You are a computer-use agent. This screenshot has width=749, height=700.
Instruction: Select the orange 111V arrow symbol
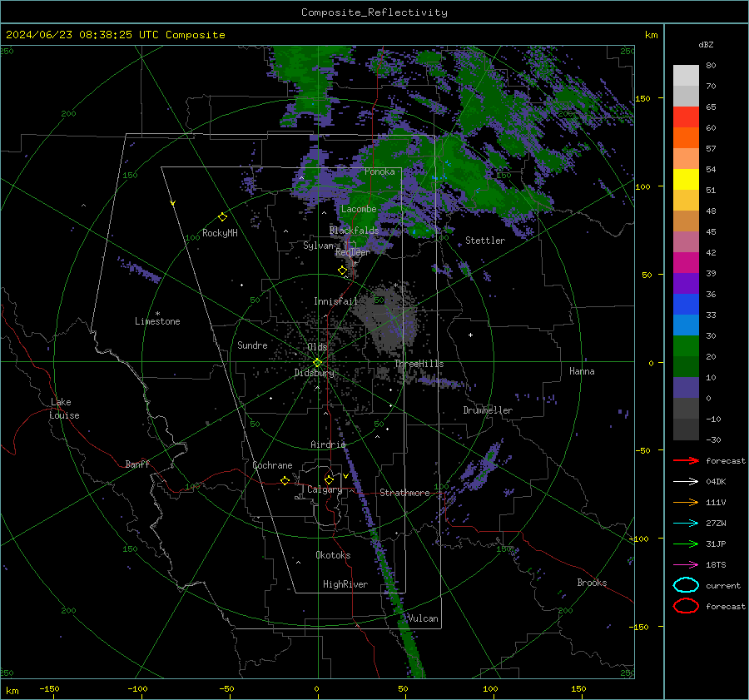click(686, 502)
